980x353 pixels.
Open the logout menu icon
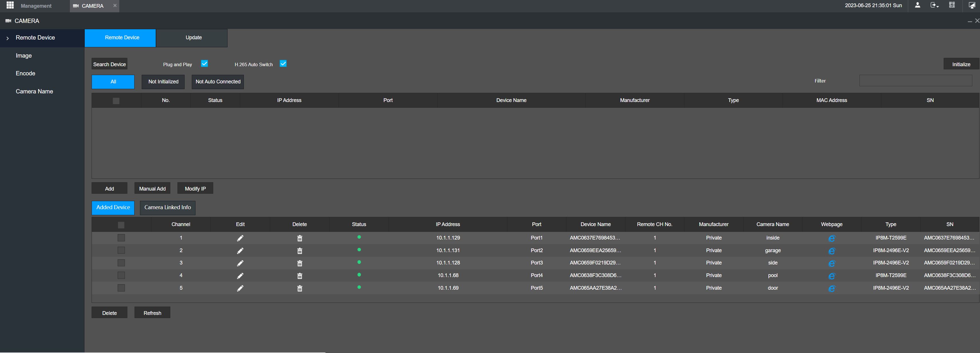tap(934, 5)
